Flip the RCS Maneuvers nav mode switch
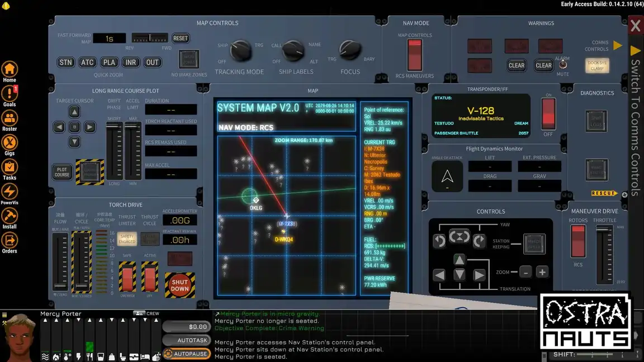The image size is (644, 362). point(414,55)
